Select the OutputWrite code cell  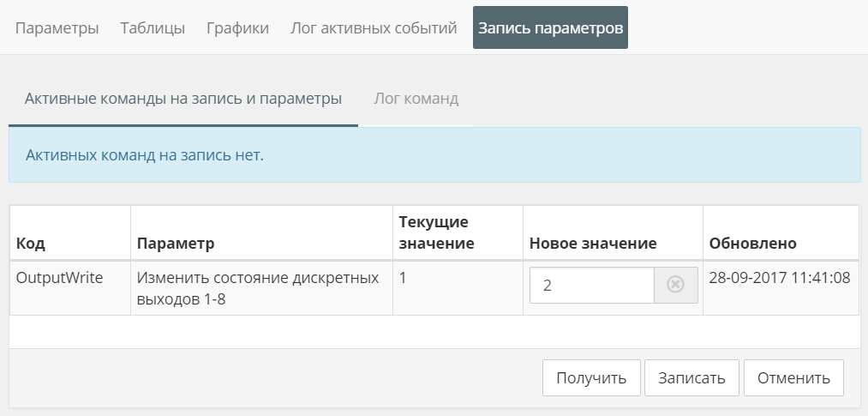point(60,278)
